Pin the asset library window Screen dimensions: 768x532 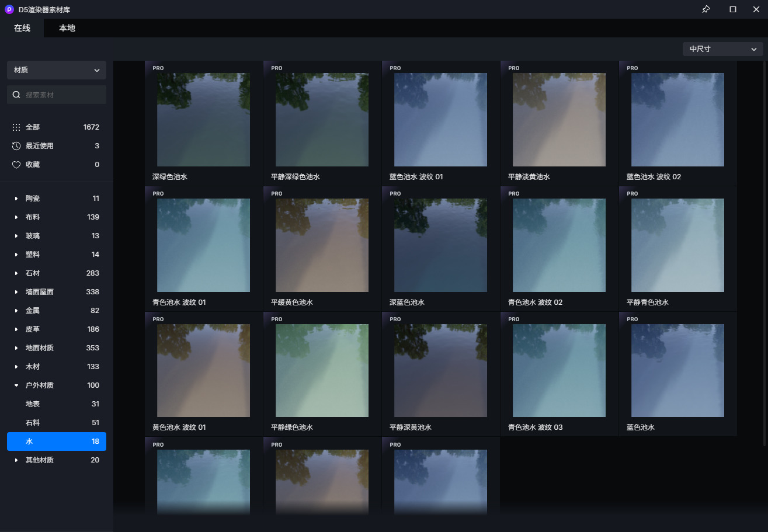point(706,9)
